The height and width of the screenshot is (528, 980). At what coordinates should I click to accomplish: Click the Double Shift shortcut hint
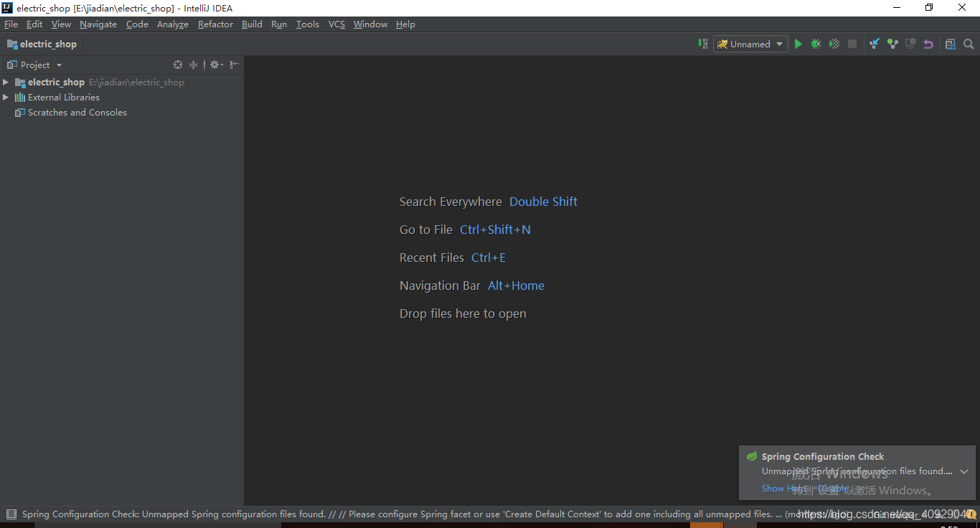click(x=543, y=202)
